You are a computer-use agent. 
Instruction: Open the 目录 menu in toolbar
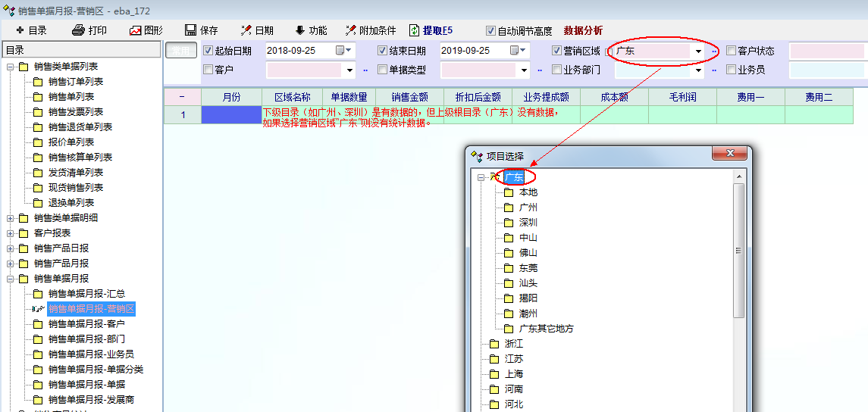[31, 30]
